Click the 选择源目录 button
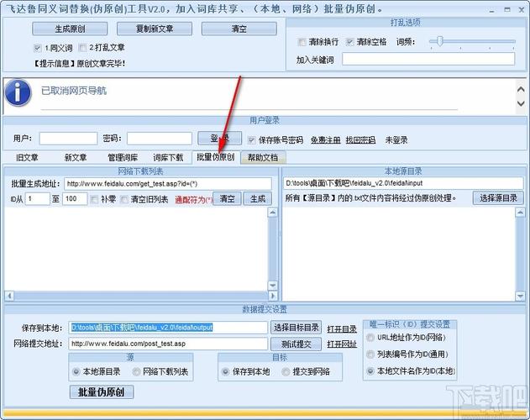 click(x=498, y=198)
